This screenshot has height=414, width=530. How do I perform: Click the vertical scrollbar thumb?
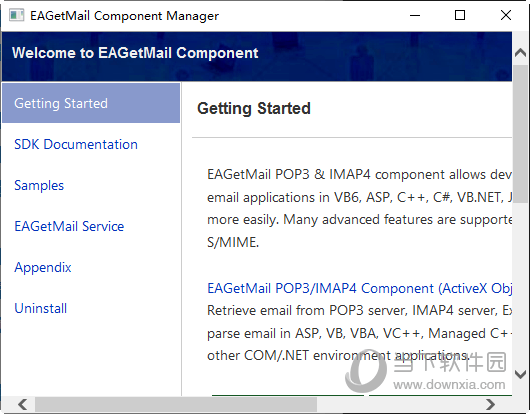[521, 134]
